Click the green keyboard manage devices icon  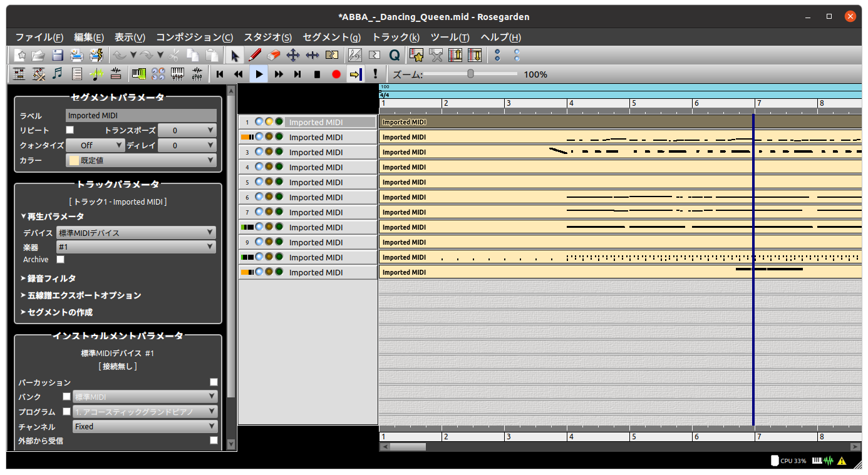(139, 74)
